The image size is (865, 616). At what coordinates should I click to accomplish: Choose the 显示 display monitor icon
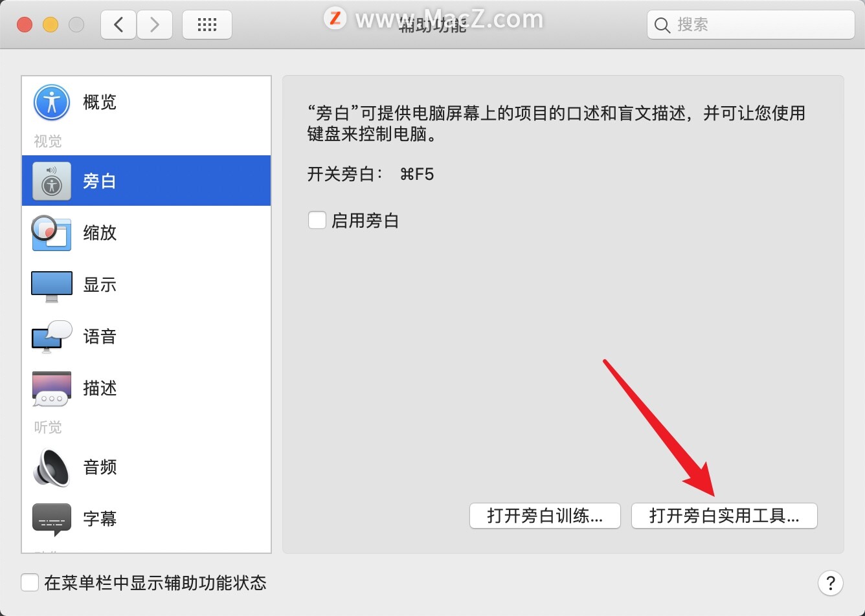click(52, 286)
